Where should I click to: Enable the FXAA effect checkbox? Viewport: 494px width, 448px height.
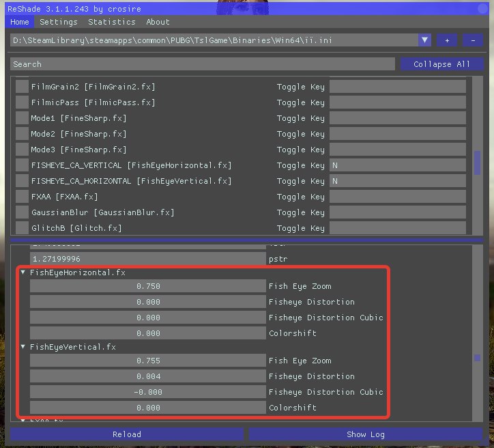pyautogui.click(x=22, y=197)
